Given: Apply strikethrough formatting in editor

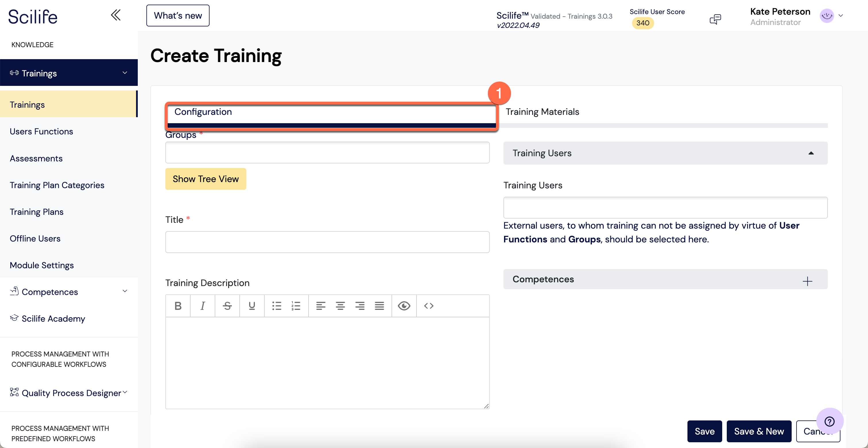Looking at the screenshot, I should (227, 306).
